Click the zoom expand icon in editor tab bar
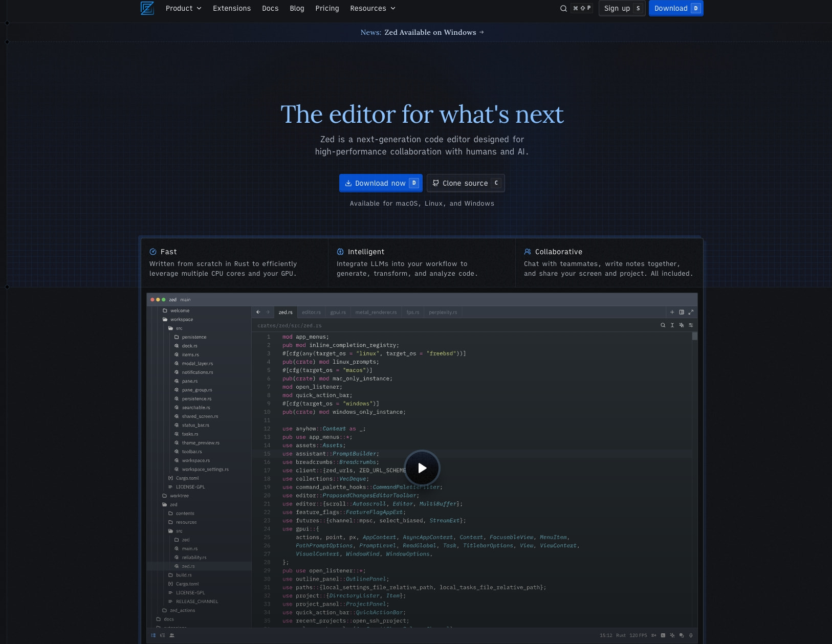The height and width of the screenshot is (644, 832). [691, 312]
